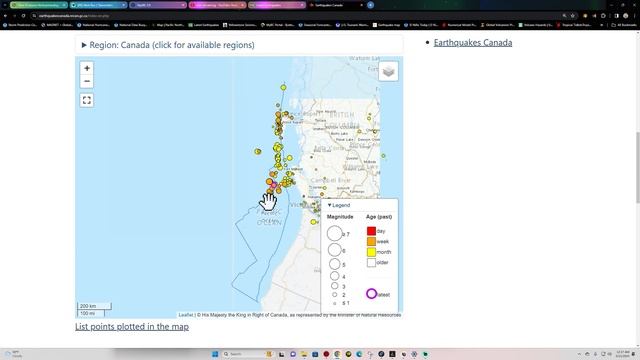
Task: Select the isolated offshore yellow marker west of the cluster
Action: [258, 151]
